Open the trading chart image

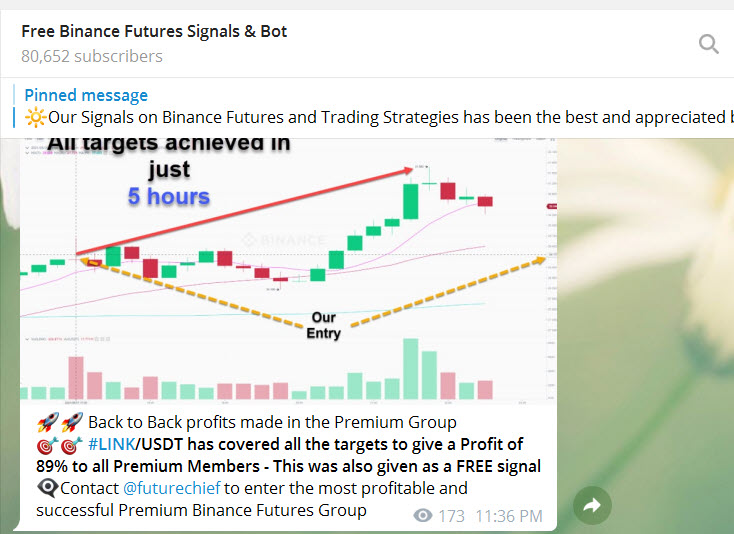[x=288, y=270]
